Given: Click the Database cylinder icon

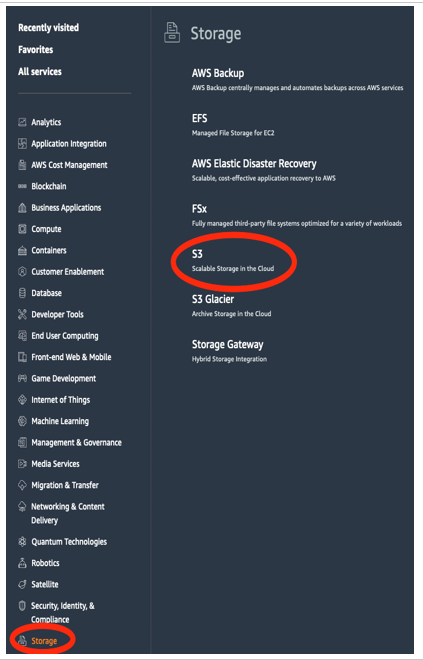Looking at the screenshot, I should pyautogui.click(x=22, y=293).
